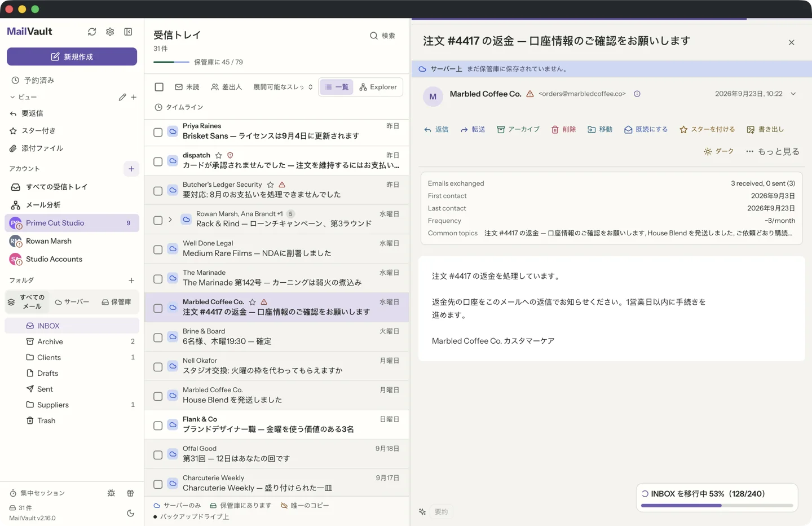Add a new view with the plus icon
Screen dimensions: 812x526
tap(134, 97)
